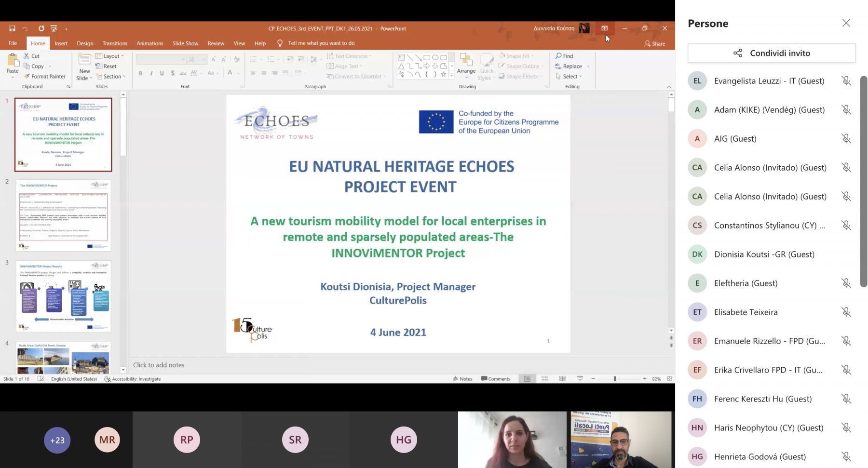
Task: Open the File menu tab
Action: [x=13, y=43]
